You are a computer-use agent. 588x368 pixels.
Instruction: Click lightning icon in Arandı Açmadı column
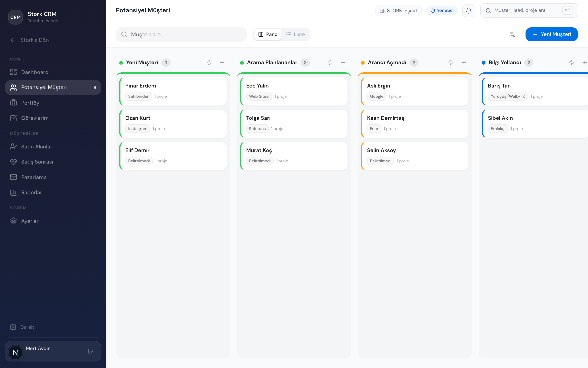point(451,63)
